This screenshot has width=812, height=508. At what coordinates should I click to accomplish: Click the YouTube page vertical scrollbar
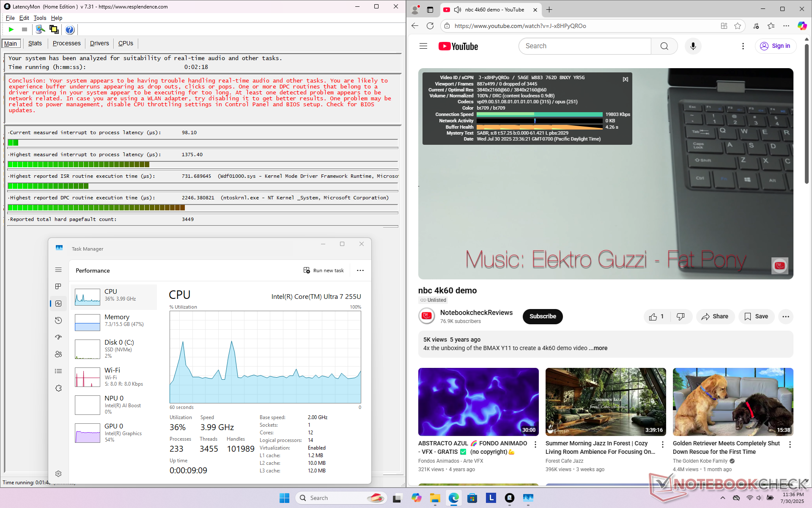point(807,114)
